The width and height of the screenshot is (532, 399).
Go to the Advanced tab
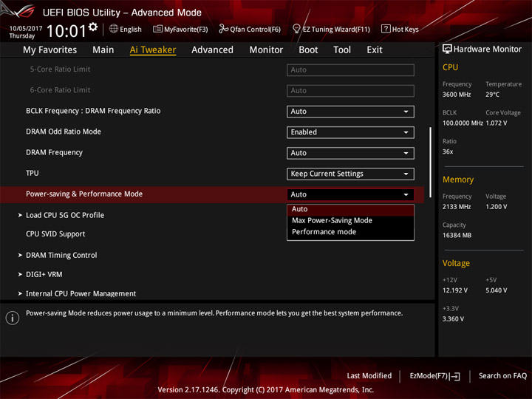(212, 50)
